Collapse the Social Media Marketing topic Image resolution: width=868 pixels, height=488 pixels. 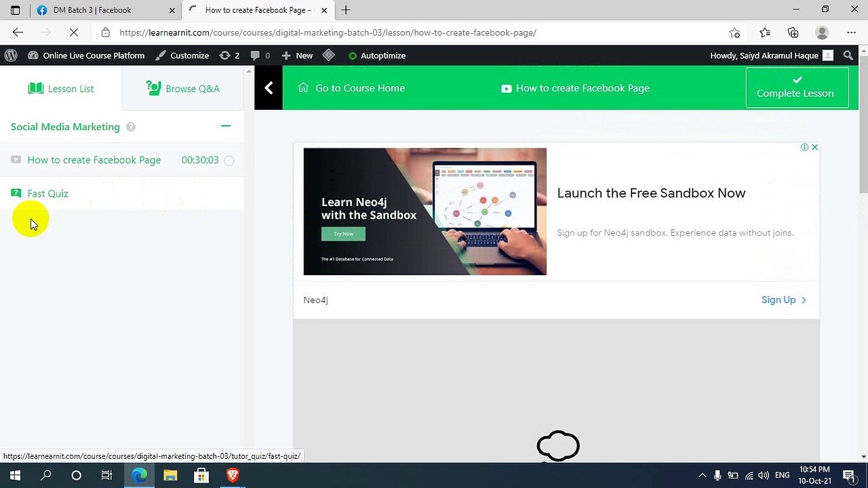point(226,126)
